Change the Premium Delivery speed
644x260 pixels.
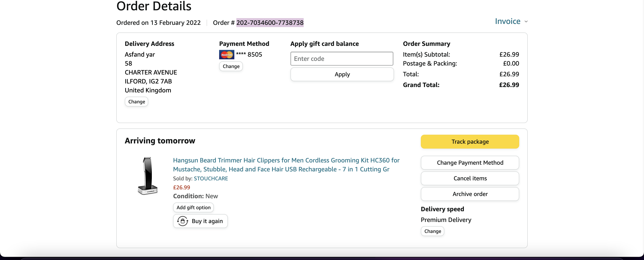click(x=432, y=231)
